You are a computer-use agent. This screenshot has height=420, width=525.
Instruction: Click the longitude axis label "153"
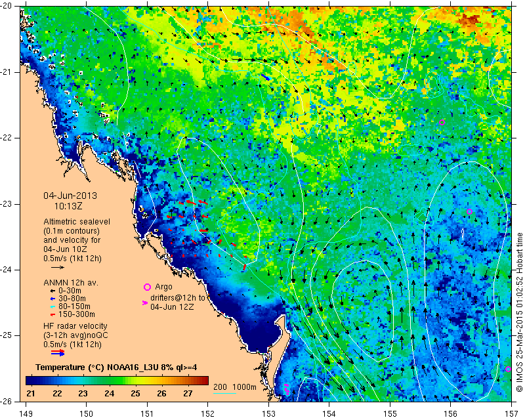click(268, 414)
